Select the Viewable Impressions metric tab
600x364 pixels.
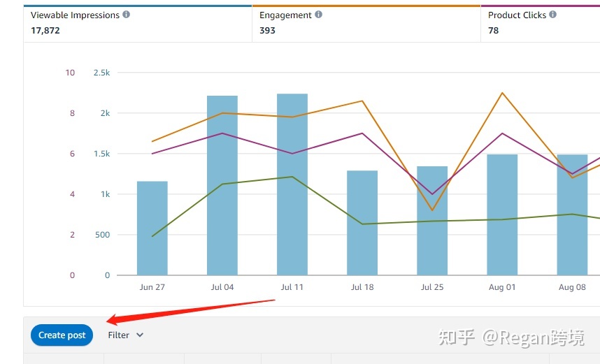[x=138, y=24]
